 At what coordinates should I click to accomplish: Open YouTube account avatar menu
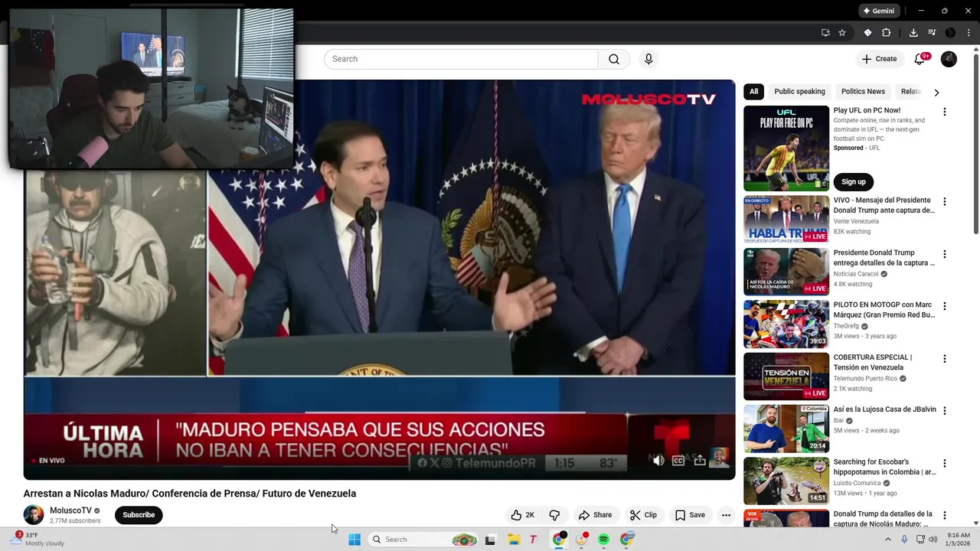pyautogui.click(x=949, y=59)
